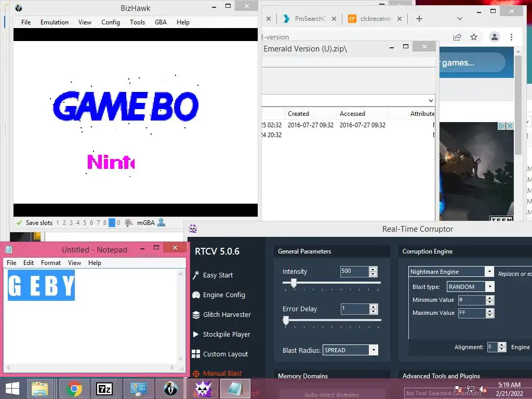Decrease Maximum Value with down arrow
The image size is (532, 399).
(x=489, y=315)
